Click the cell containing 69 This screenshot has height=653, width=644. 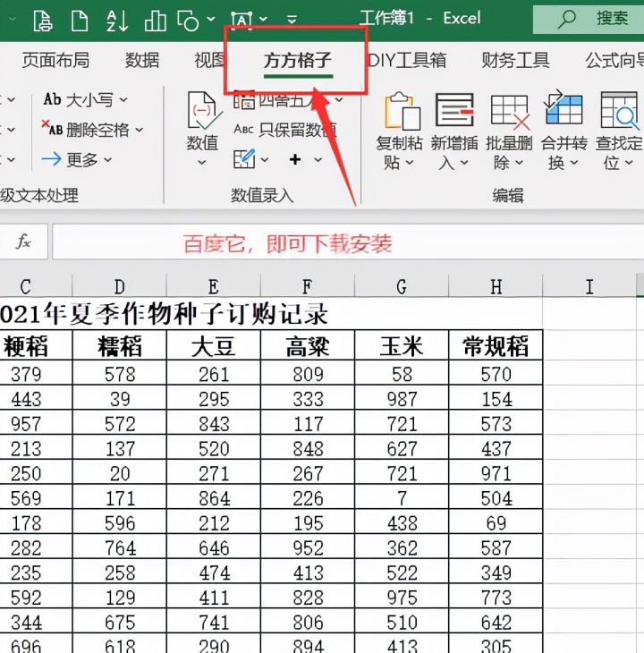click(496, 522)
